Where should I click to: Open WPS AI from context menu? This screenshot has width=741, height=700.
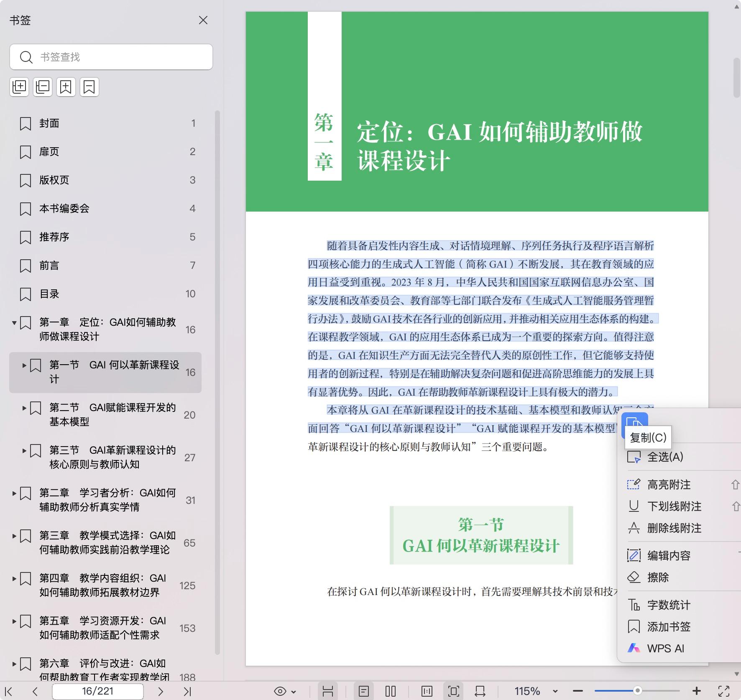[x=665, y=648]
